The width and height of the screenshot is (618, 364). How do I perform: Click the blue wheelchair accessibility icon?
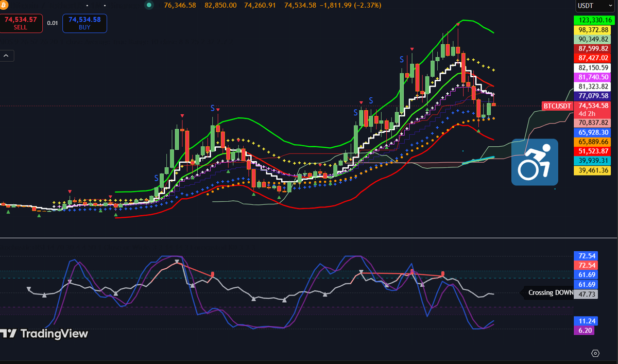point(535,162)
